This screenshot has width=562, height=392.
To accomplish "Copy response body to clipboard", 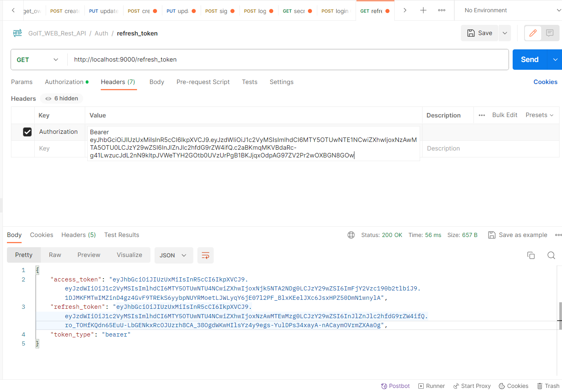I will pos(531,255).
